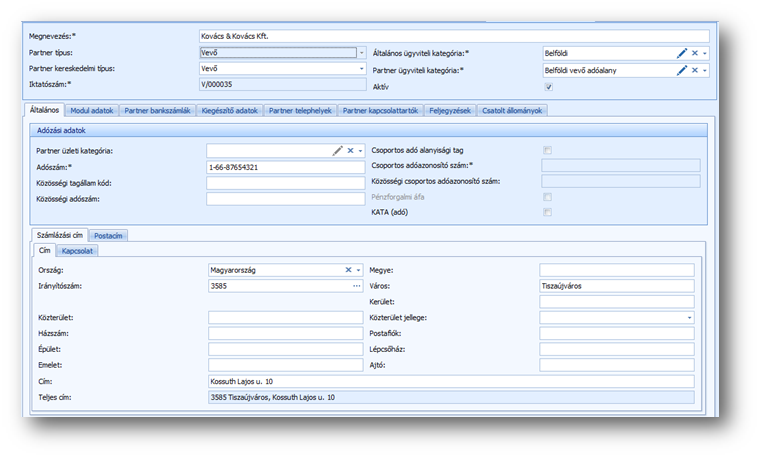761x459 pixels.
Task: Check the KATA (adó) checkbox
Action: (547, 212)
